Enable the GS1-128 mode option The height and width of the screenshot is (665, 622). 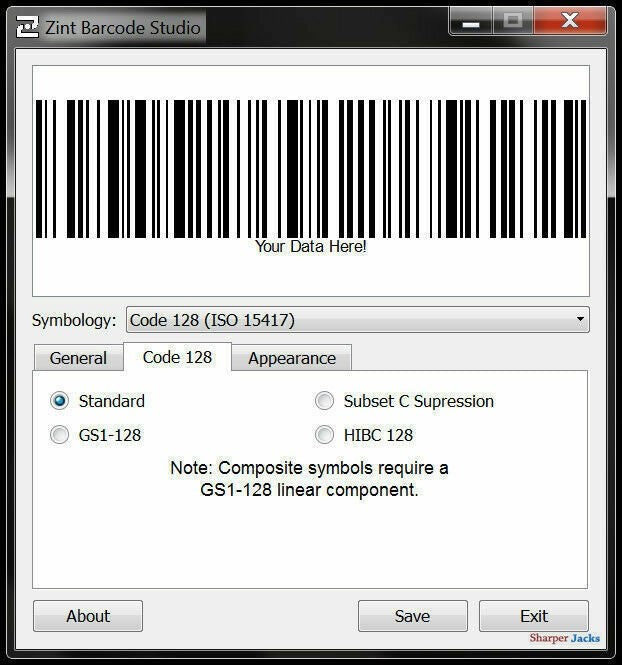click(x=60, y=435)
